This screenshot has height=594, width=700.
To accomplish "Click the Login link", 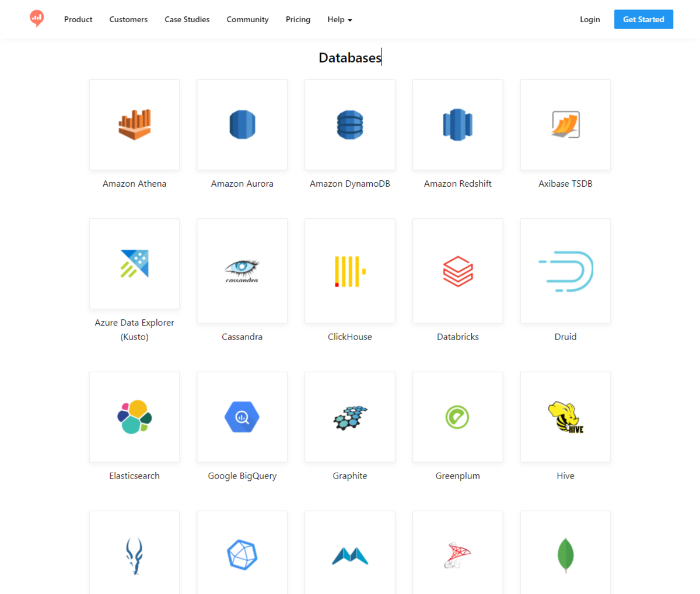I will click(590, 19).
